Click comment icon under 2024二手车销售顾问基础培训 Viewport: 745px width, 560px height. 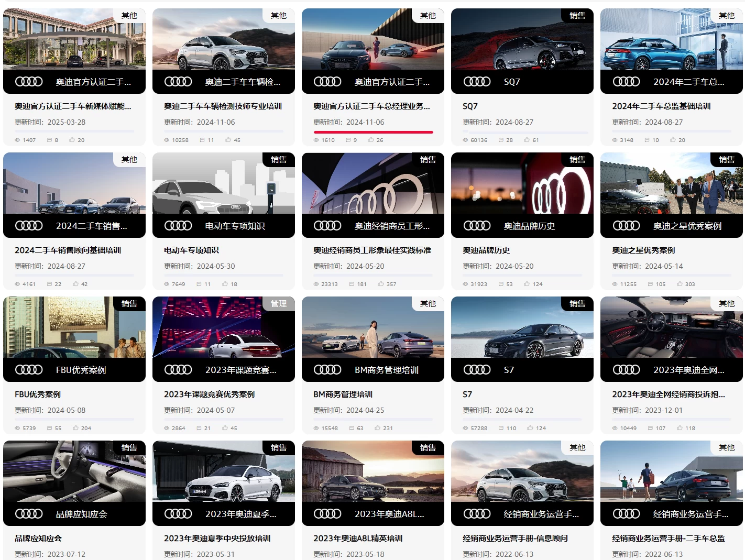tap(49, 284)
